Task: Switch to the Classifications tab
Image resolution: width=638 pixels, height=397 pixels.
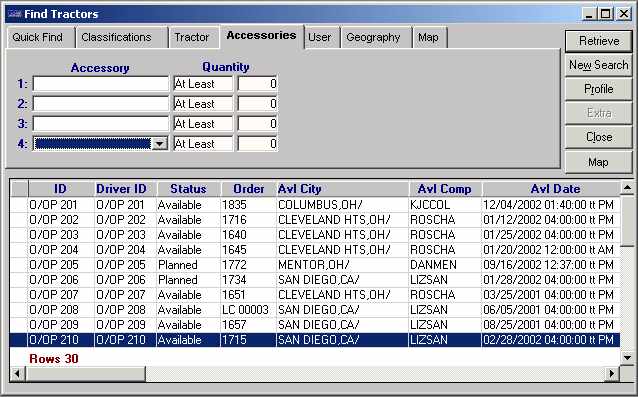Action: [122, 37]
